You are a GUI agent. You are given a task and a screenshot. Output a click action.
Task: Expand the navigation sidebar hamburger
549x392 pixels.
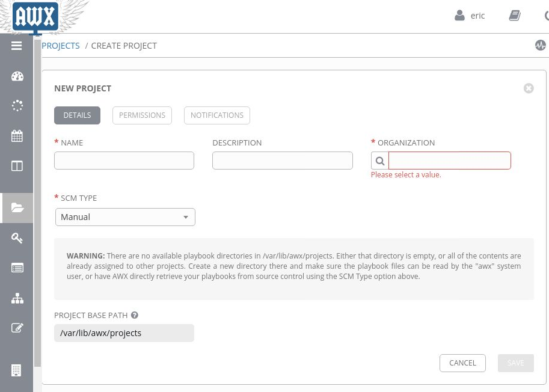pyautogui.click(x=16, y=45)
